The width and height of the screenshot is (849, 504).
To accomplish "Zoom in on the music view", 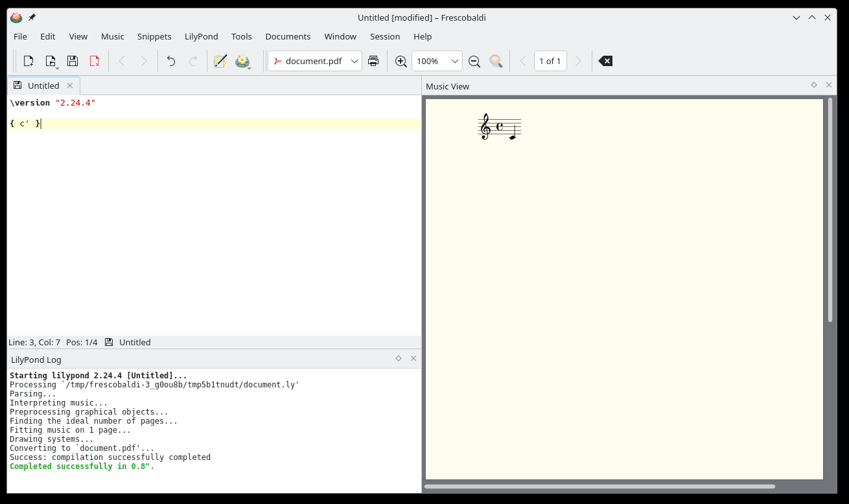I will 401,61.
